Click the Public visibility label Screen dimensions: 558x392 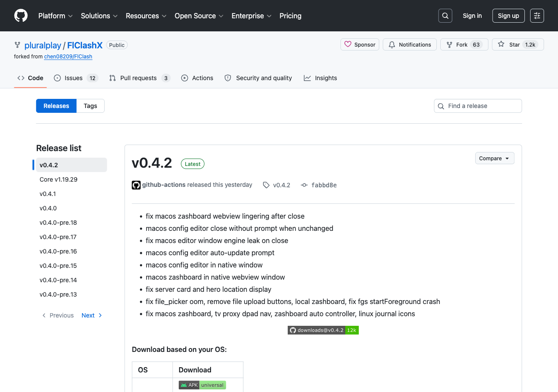tap(117, 45)
